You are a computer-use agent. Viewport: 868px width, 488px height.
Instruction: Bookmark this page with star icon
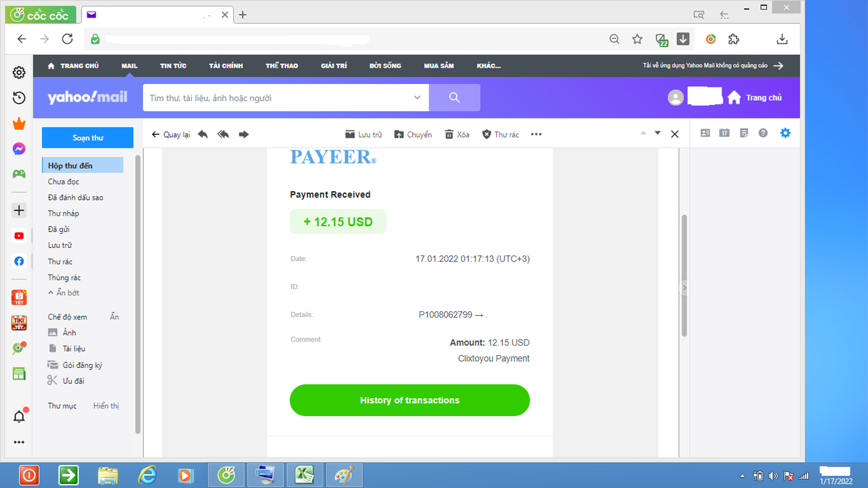(x=637, y=39)
